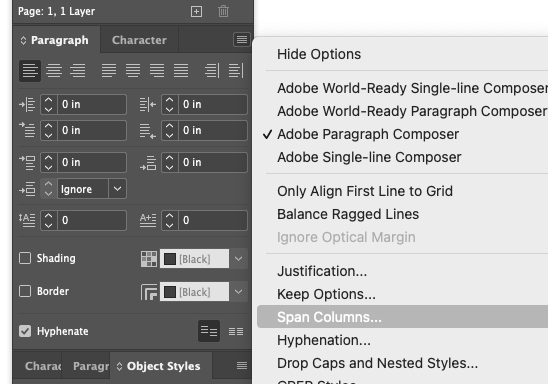Select the align center paragraph icon
The image size is (548, 384).
point(54,71)
